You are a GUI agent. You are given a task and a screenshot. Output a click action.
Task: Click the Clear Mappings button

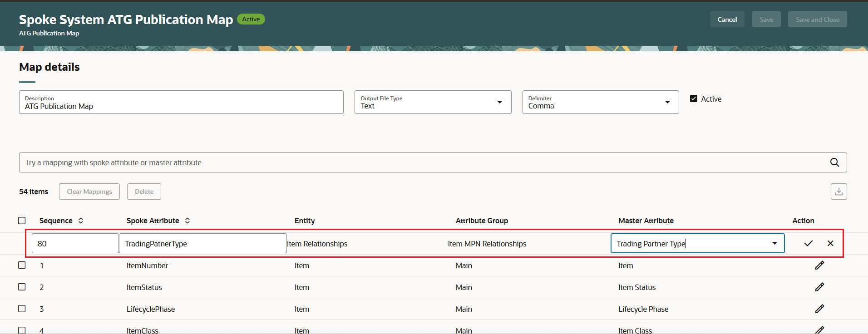[89, 192]
